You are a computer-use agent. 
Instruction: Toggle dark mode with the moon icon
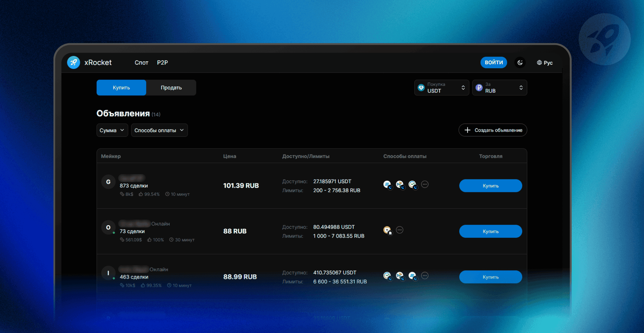520,62
